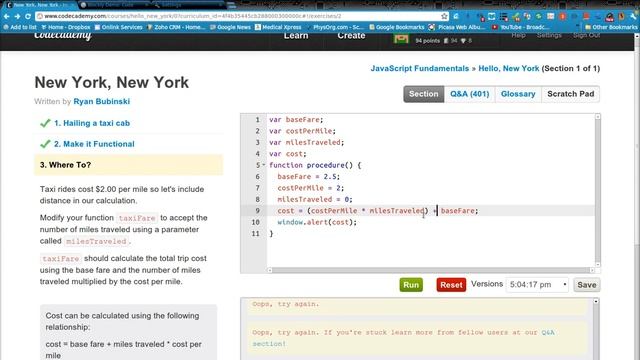Image resolution: width=640 pixels, height=360 pixels.
Task: Click Sign Out in the header
Action: pyautogui.click(x=587, y=36)
